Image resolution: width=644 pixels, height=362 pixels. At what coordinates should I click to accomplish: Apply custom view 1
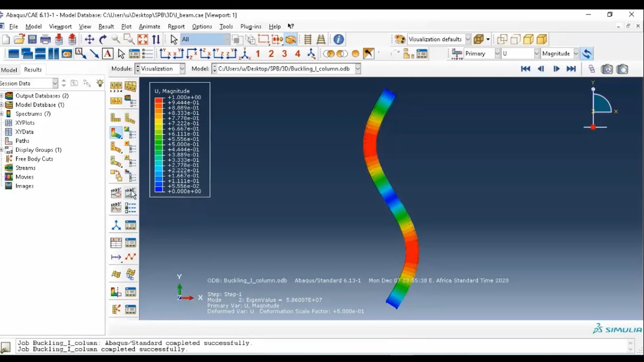pyautogui.click(x=258, y=53)
